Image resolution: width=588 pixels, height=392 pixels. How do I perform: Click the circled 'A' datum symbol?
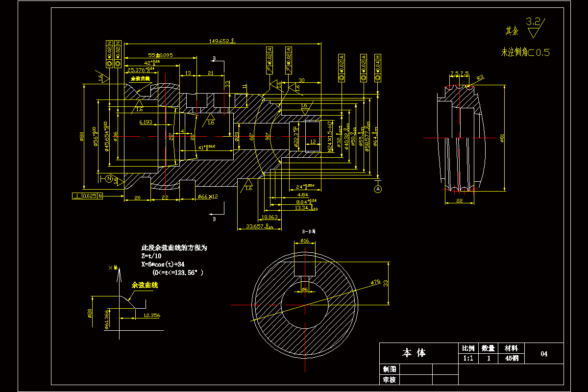[378, 189]
